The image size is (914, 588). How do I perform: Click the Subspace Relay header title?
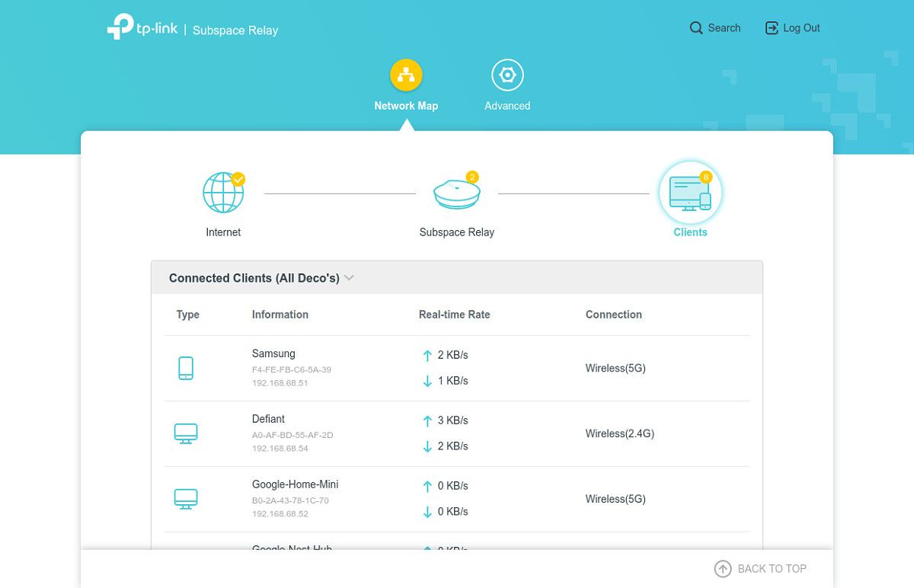(235, 30)
